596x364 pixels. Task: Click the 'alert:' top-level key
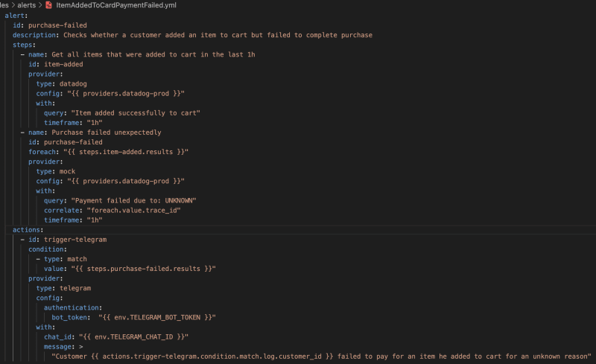coord(16,16)
